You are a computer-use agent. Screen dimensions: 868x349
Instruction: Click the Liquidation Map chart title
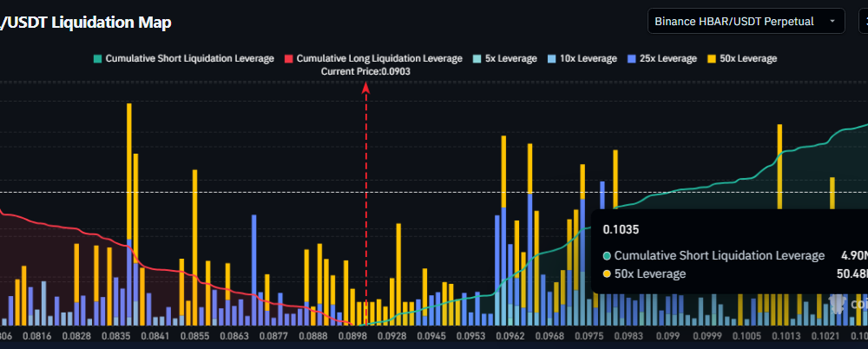click(x=86, y=23)
